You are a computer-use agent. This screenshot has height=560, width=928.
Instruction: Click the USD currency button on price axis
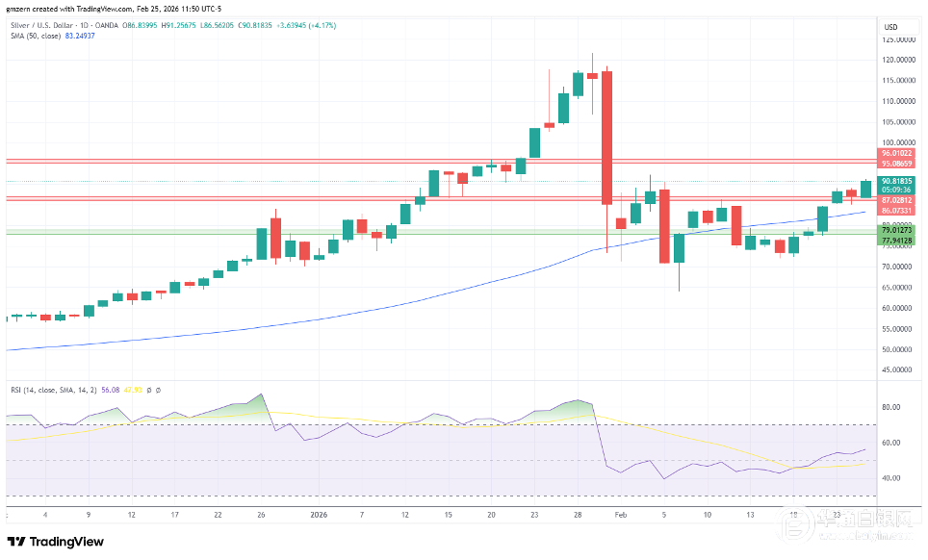point(890,26)
